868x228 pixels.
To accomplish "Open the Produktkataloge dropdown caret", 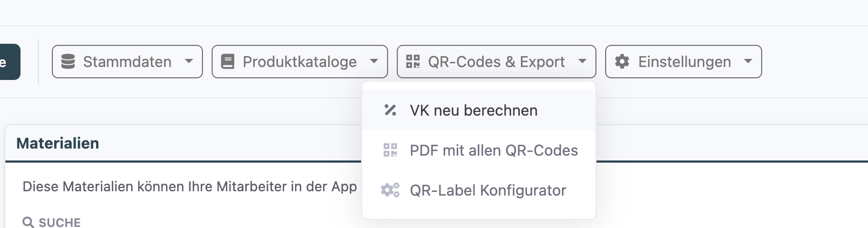I will point(374,62).
